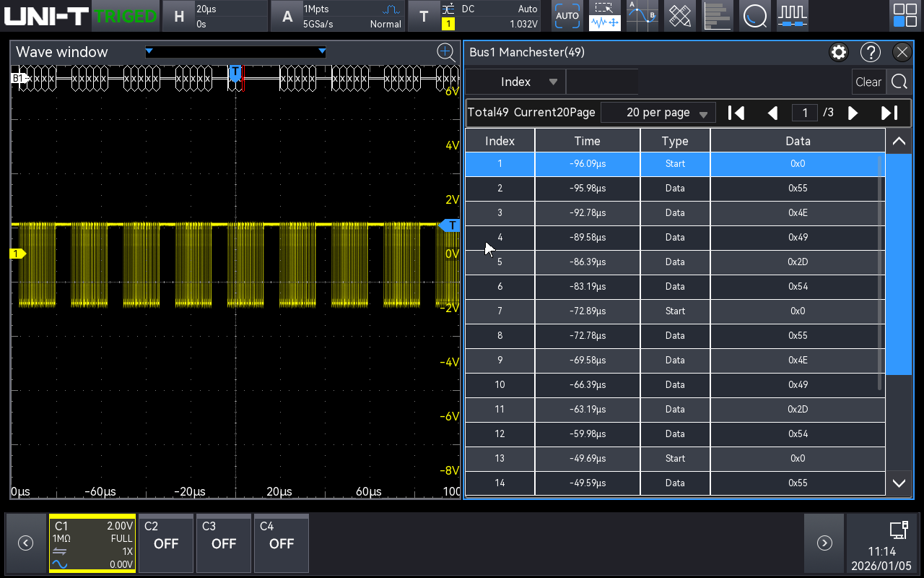Viewport: 924px width, 578px height.
Task: Open the measurement ruler-and-pencil tool
Action: click(x=679, y=16)
